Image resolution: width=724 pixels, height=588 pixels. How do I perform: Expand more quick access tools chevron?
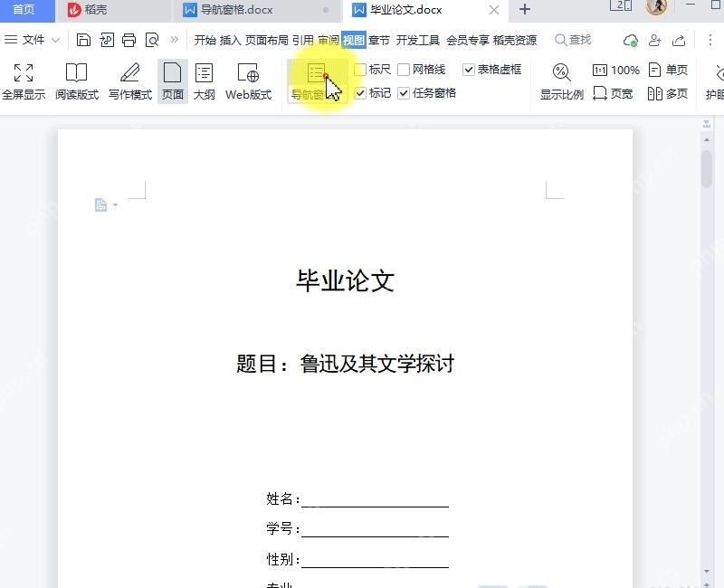click(174, 40)
